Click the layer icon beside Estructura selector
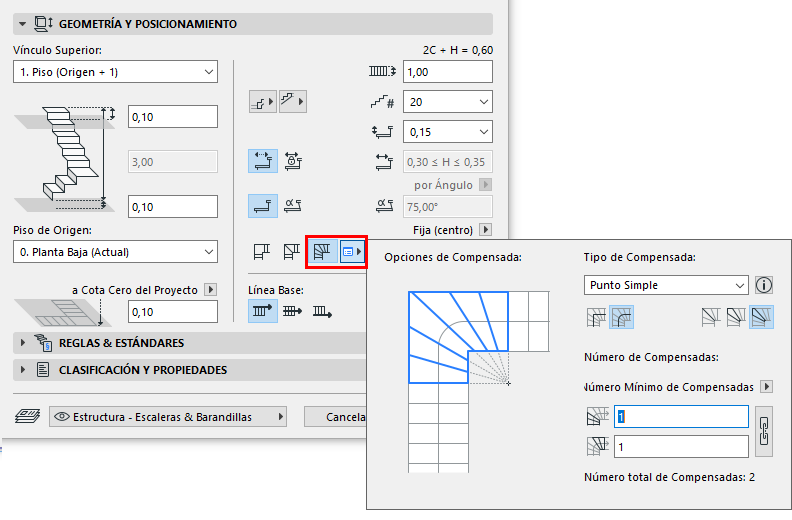This screenshot has height=520, width=792. [x=28, y=416]
